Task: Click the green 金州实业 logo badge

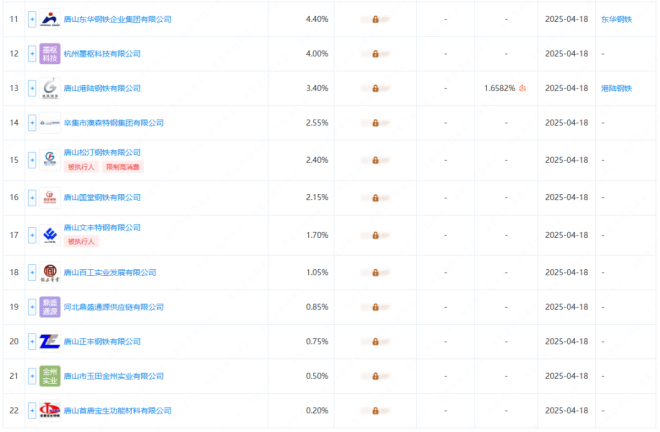Action: tap(50, 376)
